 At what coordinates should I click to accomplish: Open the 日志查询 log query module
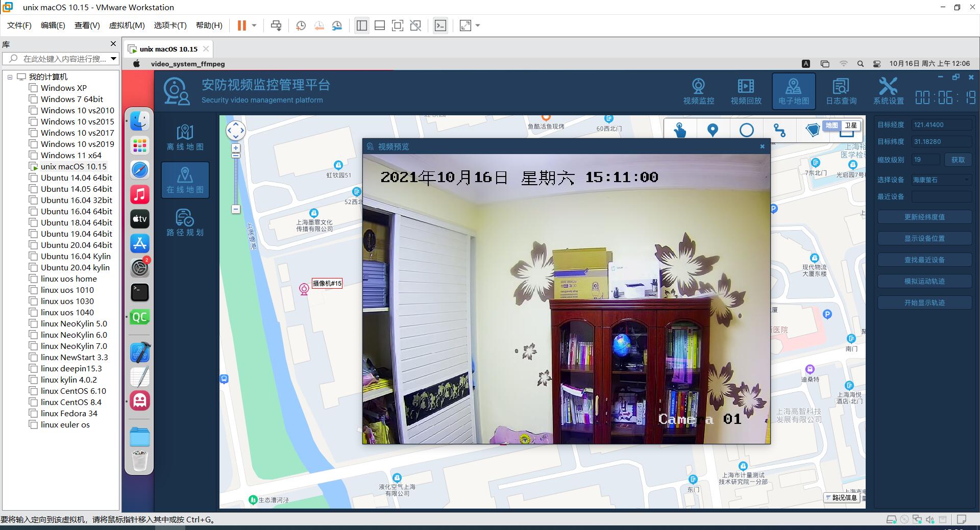tap(841, 91)
